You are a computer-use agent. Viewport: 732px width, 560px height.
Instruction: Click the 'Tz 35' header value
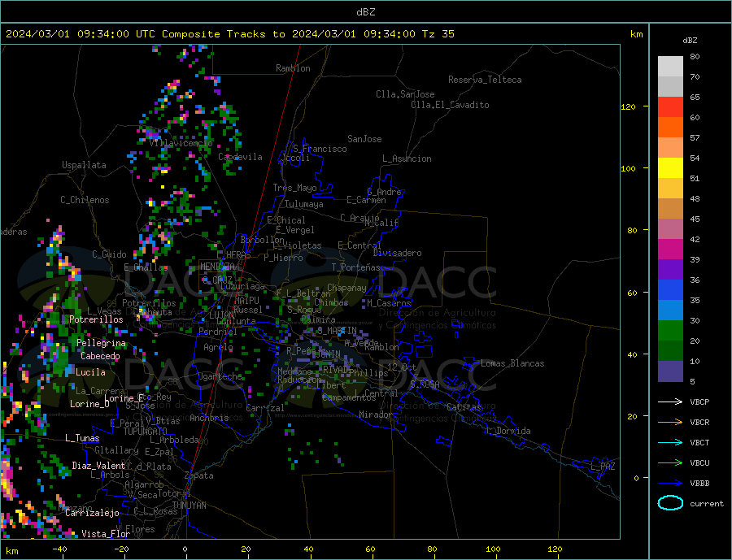click(x=438, y=34)
